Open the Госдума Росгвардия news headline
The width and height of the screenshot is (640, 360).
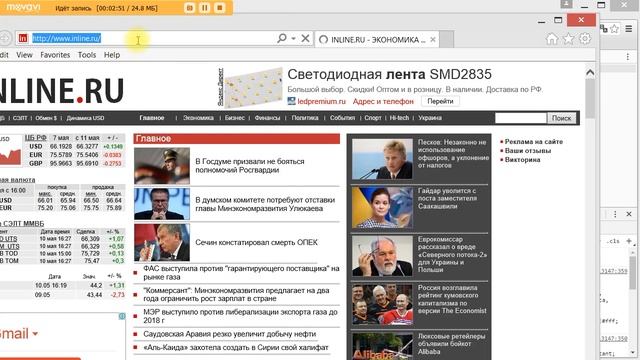(250, 166)
